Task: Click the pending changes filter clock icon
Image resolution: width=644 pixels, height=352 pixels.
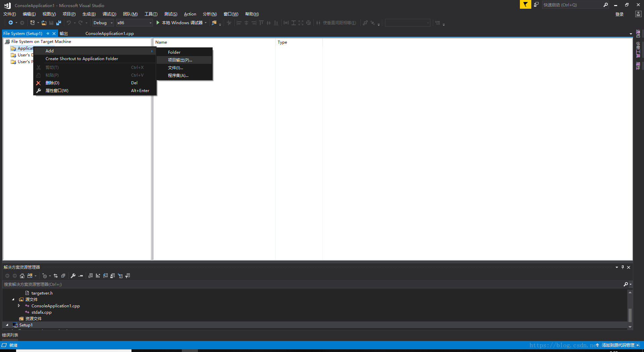Action: tap(45, 276)
